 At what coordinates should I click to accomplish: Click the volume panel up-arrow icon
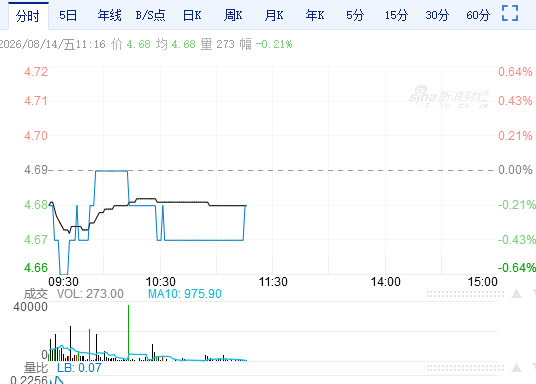click(x=517, y=293)
